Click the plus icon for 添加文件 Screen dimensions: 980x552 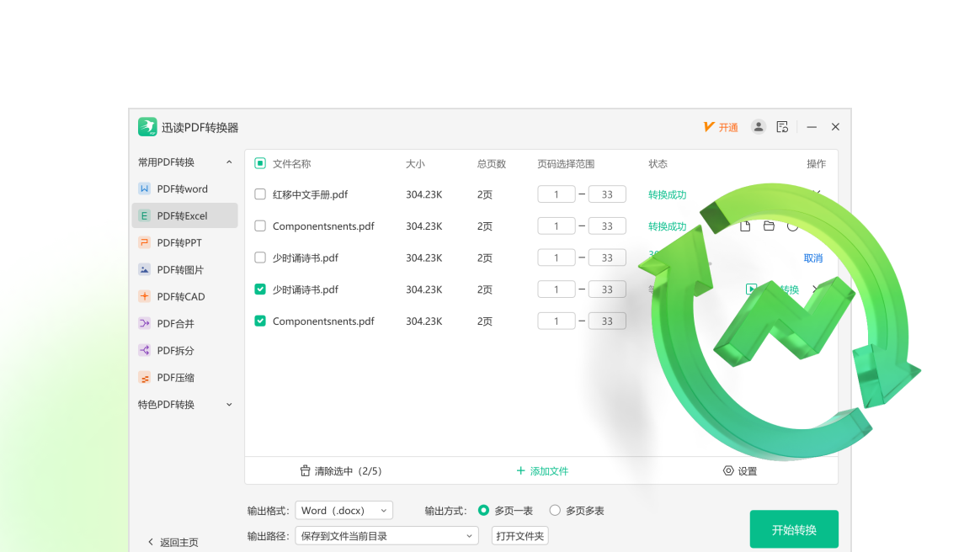coord(520,471)
